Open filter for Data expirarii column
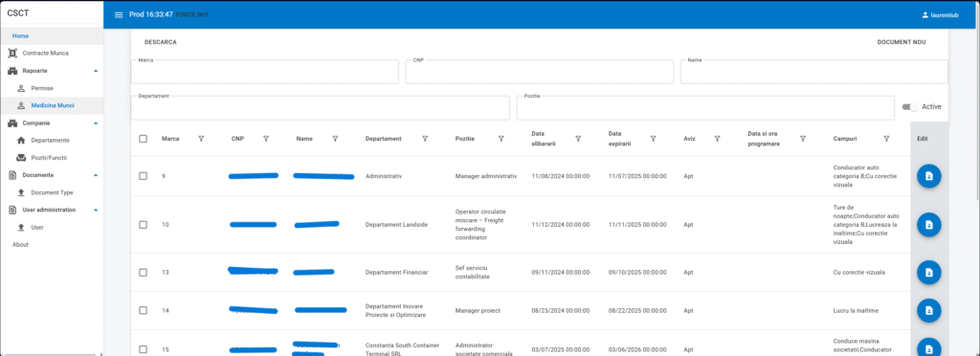 pyautogui.click(x=653, y=139)
